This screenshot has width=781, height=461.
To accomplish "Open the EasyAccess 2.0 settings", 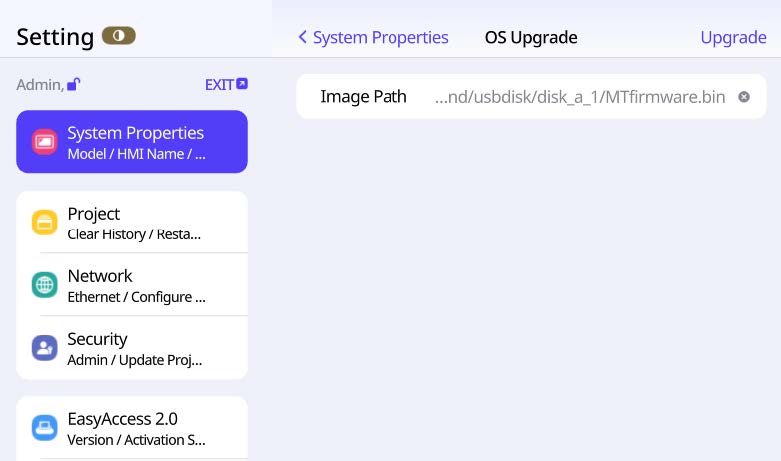I will click(x=140, y=428).
